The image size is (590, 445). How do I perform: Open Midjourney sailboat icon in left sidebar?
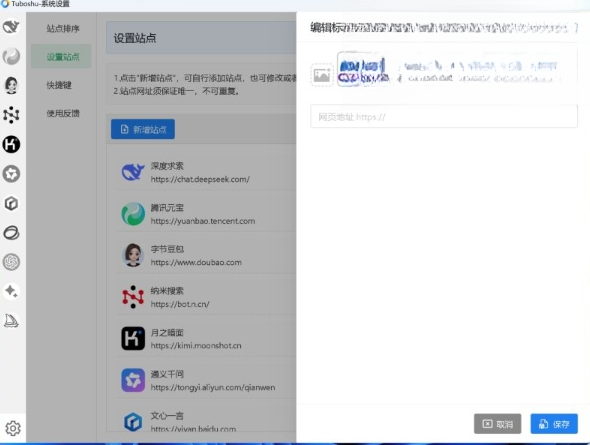(11, 320)
